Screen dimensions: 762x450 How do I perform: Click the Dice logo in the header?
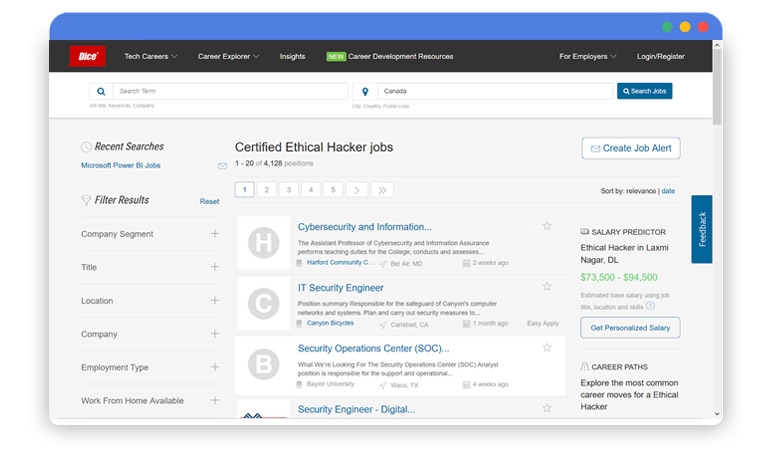click(x=87, y=56)
